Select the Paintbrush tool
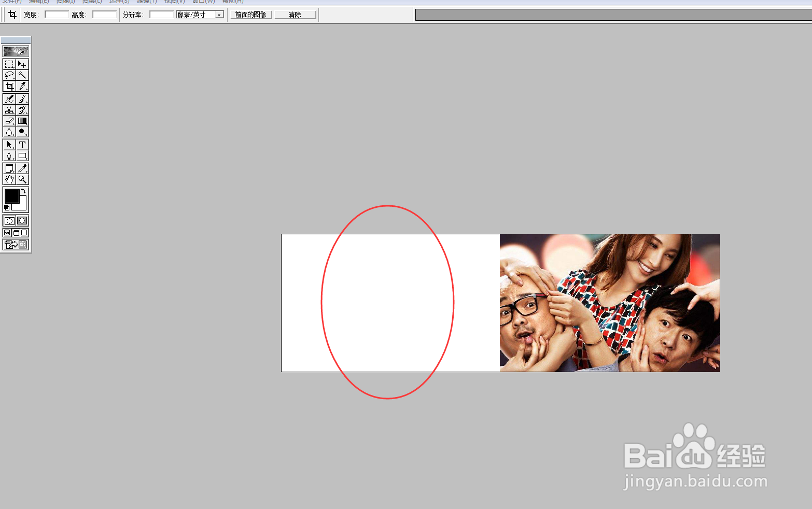This screenshot has width=812, height=509. 22,99
